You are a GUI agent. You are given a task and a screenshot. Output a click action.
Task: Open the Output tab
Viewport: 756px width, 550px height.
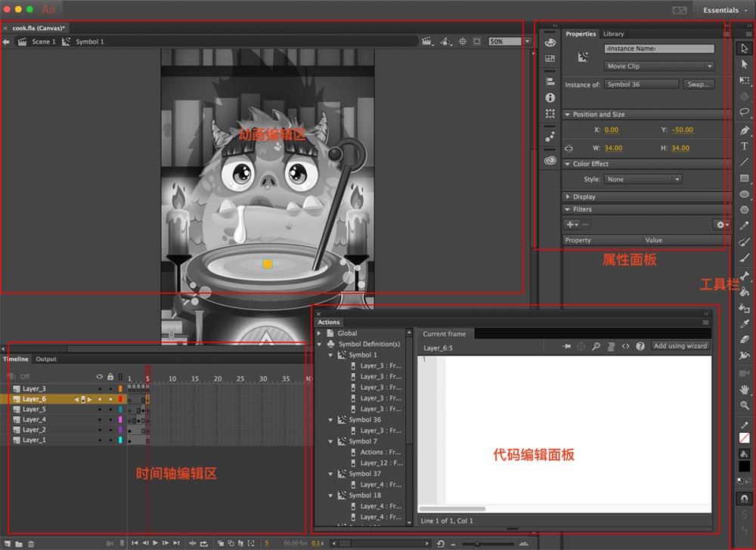point(46,359)
